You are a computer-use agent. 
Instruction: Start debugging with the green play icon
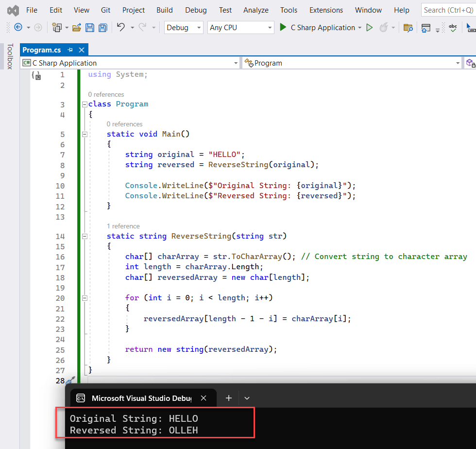(x=282, y=27)
